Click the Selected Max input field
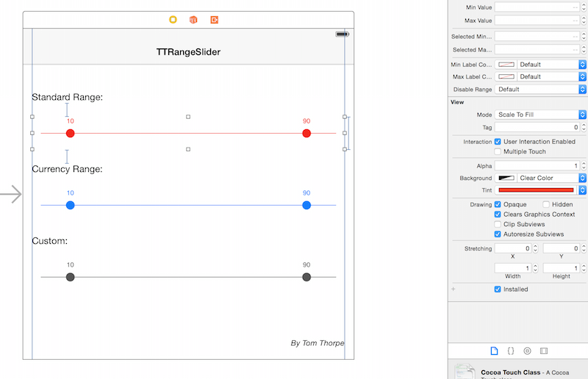588x379 pixels. coord(537,49)
